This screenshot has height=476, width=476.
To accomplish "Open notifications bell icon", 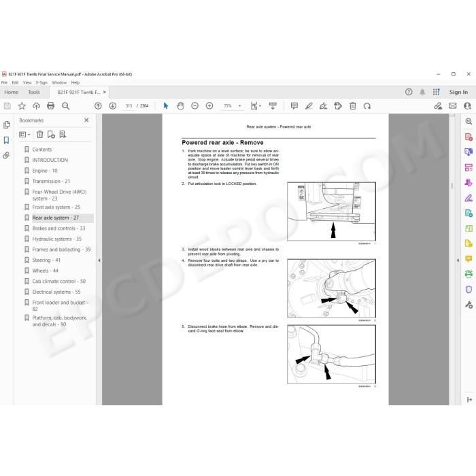I will point(422,92).
